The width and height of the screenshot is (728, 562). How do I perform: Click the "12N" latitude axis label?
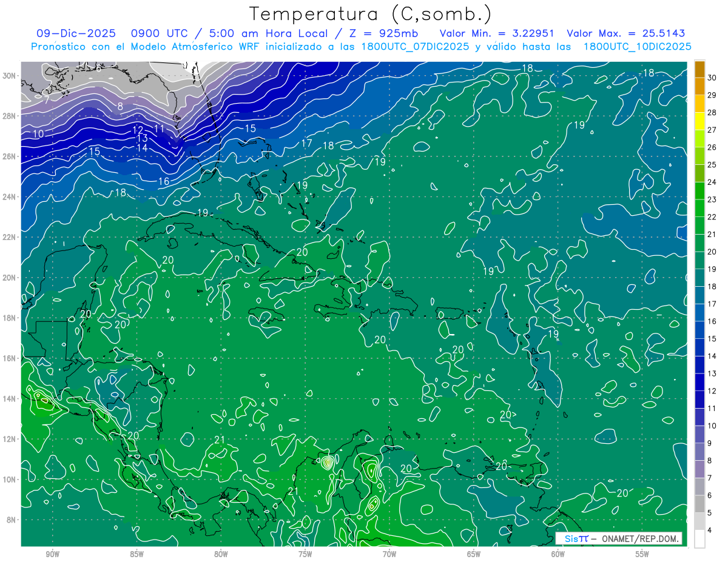click(10, 439)
